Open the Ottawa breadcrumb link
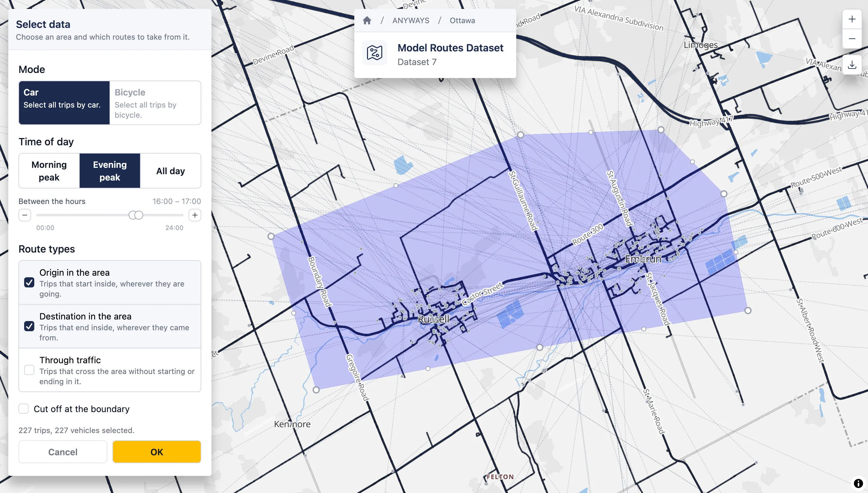868x493 pixels. 462,20
